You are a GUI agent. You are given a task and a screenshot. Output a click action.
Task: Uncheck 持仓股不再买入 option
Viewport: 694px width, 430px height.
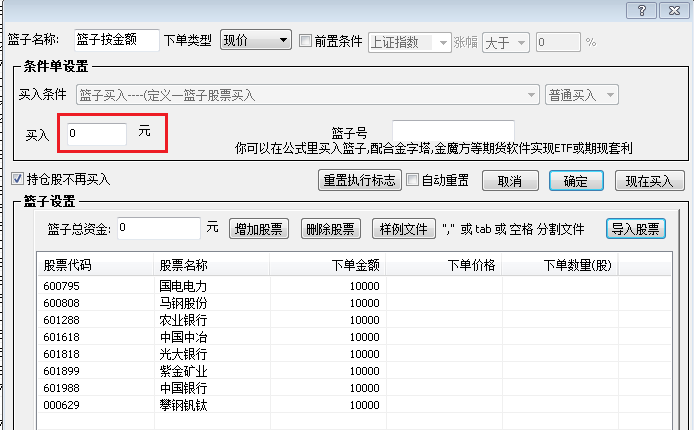(17, 180)
